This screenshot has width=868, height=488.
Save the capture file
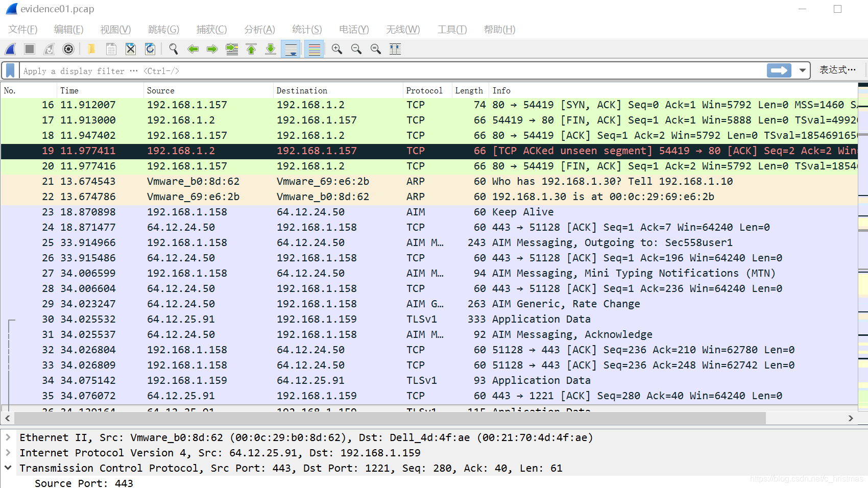pyautogui.click(x=111, y=49)
